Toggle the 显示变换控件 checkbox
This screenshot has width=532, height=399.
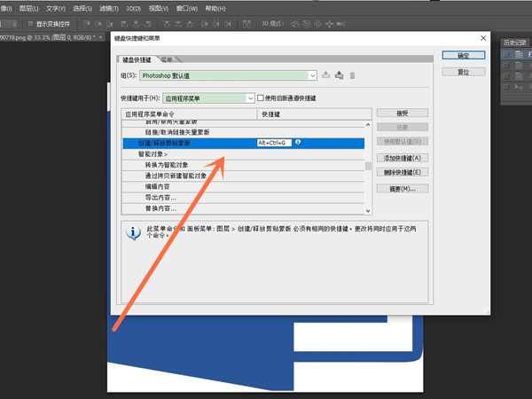[29, 24]
